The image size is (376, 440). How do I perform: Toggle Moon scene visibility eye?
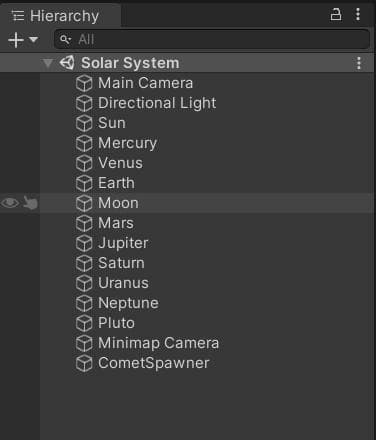coord(10,203)
